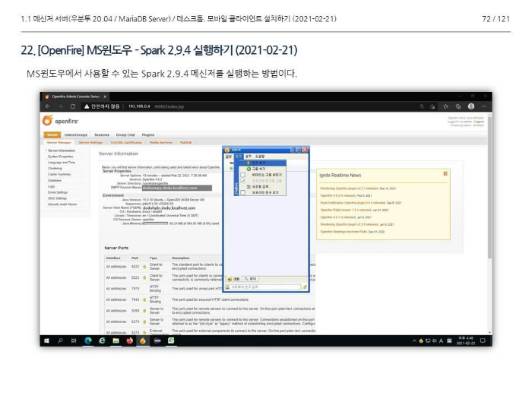Open the highlighted friends menu in Spark
The height and width of the screenshot is (399, 532).
click(x=239, y=157)
